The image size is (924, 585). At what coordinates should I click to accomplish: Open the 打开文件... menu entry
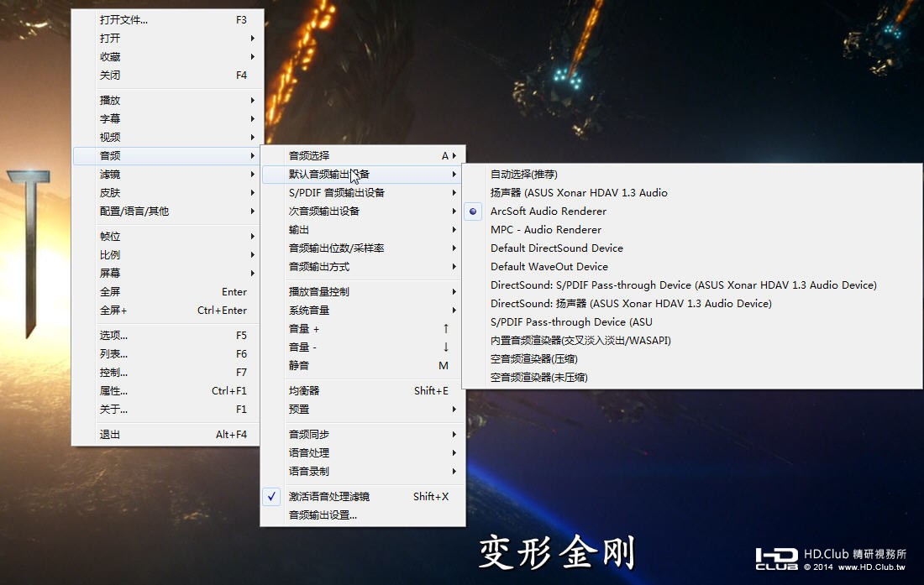pos(167,20)
